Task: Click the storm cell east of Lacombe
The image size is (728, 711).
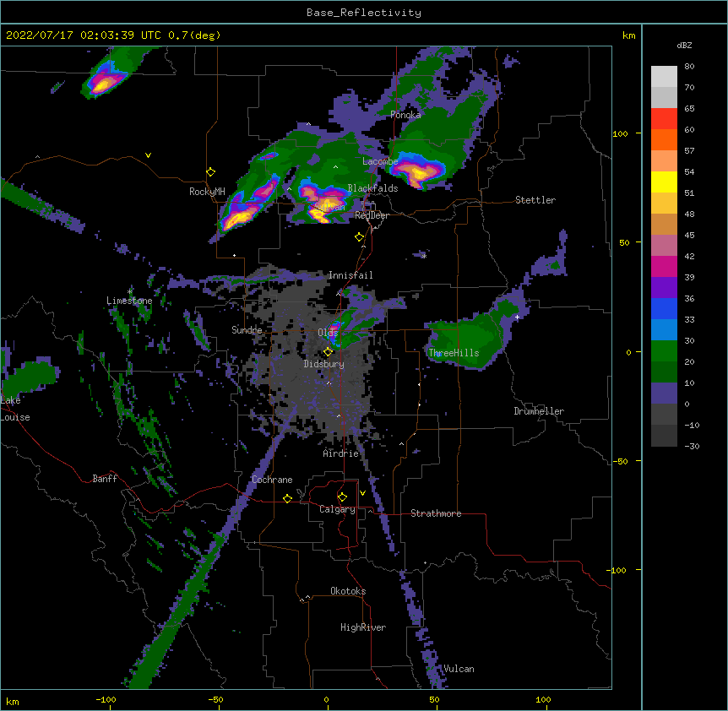Action: click(x=418, y=171)
